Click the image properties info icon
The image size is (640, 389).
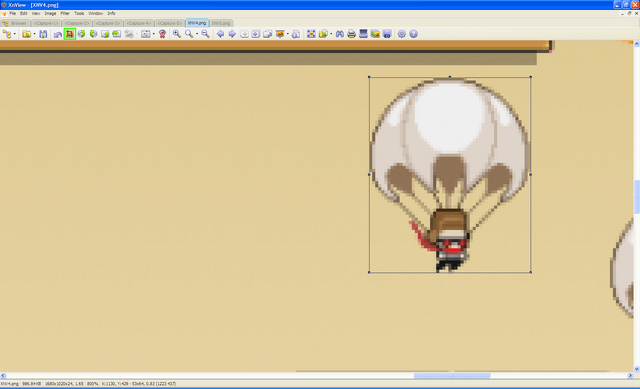296,34
